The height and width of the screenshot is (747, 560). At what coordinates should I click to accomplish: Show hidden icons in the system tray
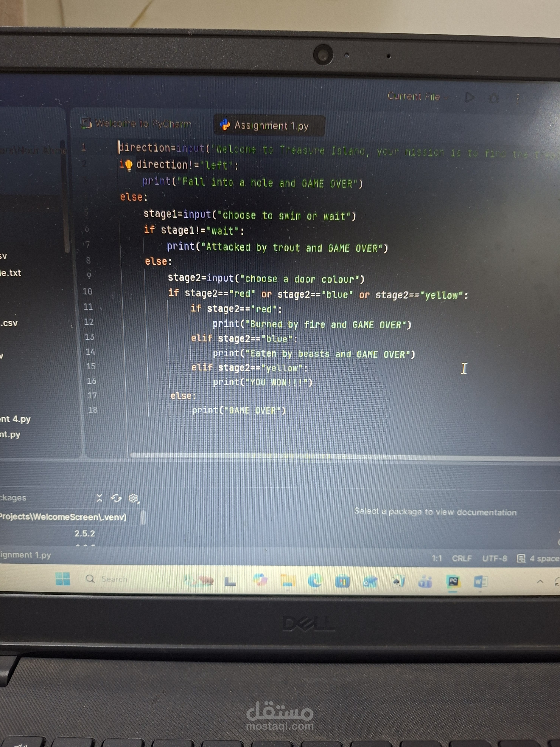point(540,582)
